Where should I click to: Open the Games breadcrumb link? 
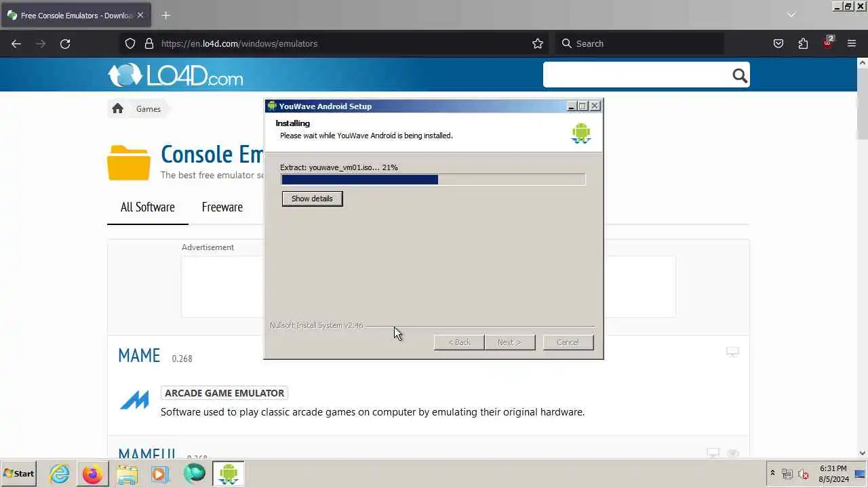point(149,108)
